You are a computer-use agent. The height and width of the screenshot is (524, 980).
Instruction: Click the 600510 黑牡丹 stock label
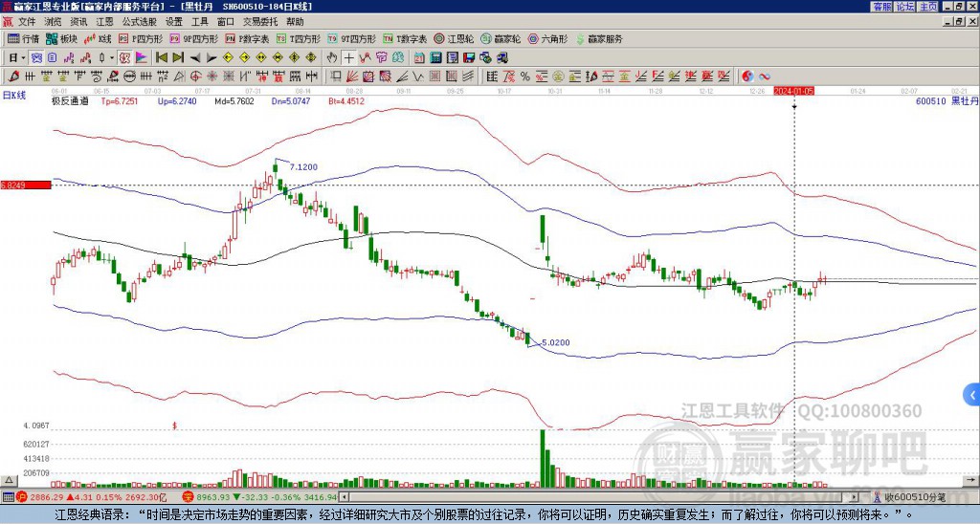pyautogui.click(x=947, y=101)
